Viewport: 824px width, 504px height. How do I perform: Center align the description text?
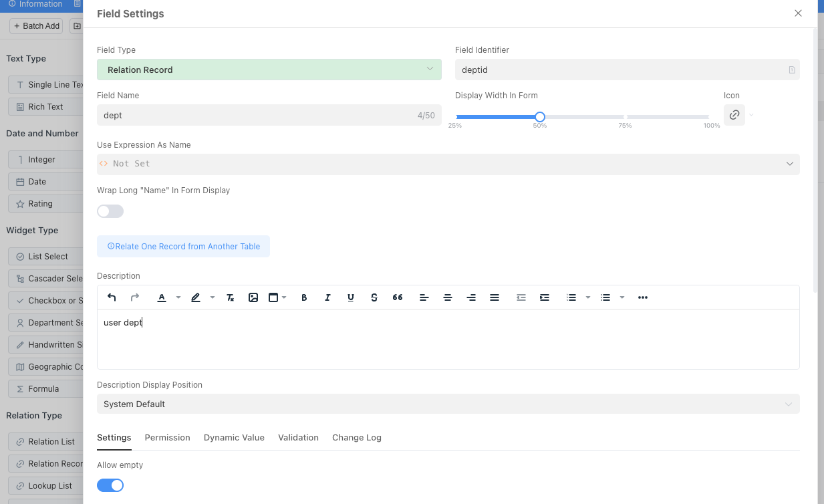click(x=448, y=297)
